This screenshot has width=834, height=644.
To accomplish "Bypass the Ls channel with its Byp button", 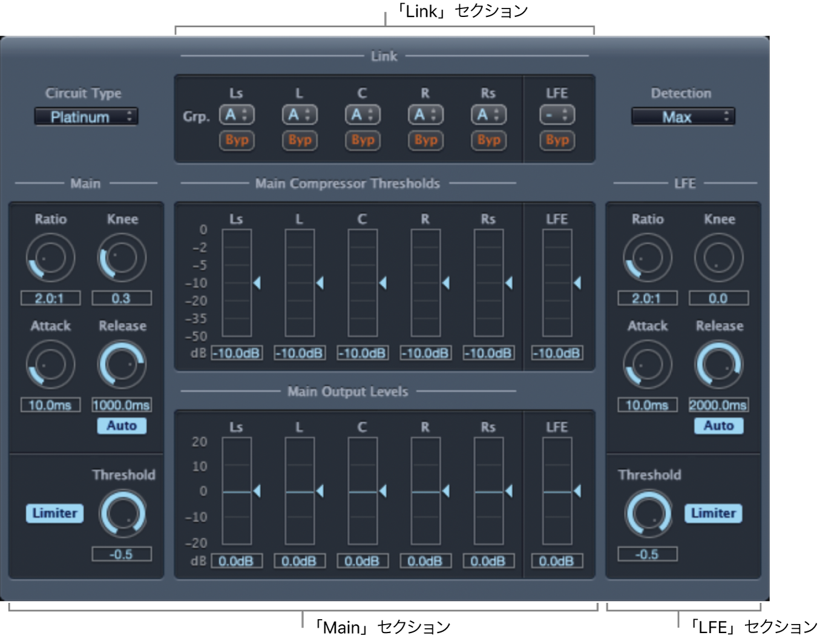I will tap(237, 140).
